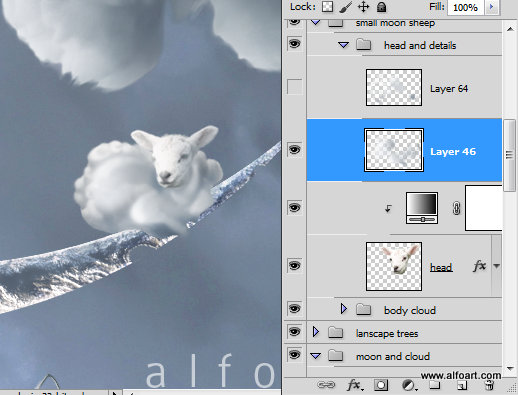The height and width of the screenshot is (395, 518).
Task: Open the Fill slider arrow
Action: coord(491,7)
